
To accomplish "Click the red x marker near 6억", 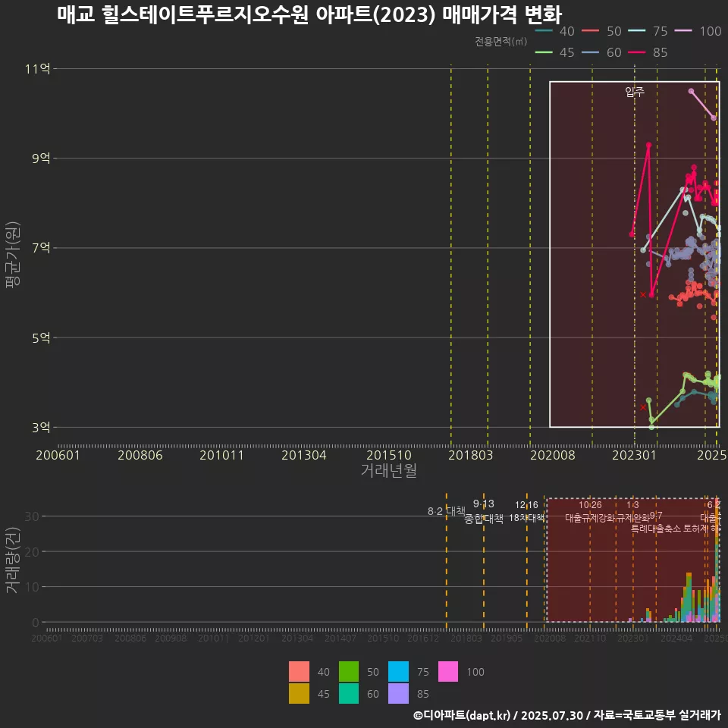I will click(x=642, y=295).
